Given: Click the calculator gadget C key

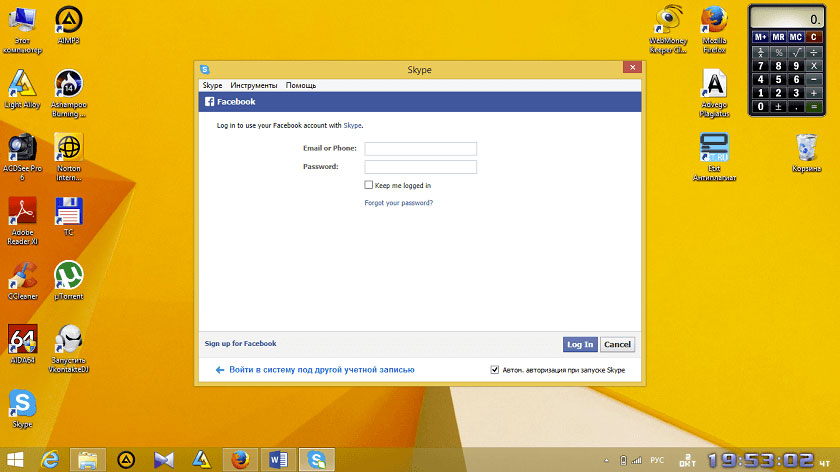Looking at the screenshot, I should click(813, 37).
